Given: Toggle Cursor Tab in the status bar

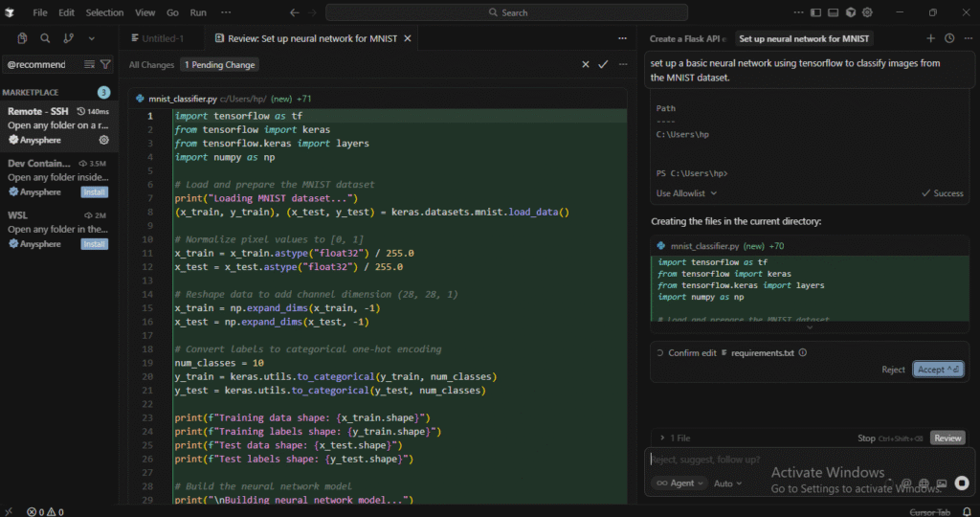Looking at the screenshot, I should click(x=928, y=511).
